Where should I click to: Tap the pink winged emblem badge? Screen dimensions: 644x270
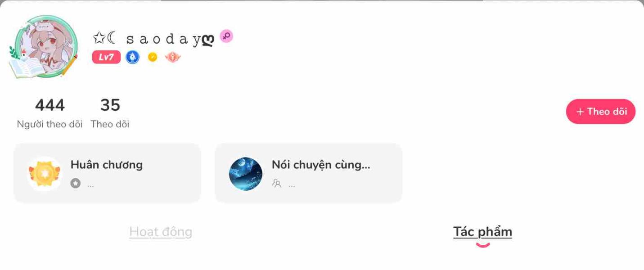(x=172, y=57)
